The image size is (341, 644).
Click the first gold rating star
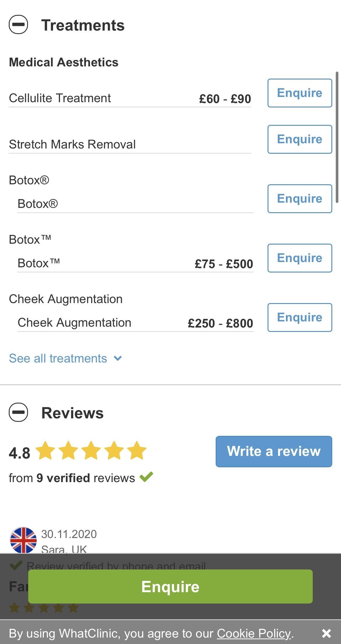coord(45,450)
